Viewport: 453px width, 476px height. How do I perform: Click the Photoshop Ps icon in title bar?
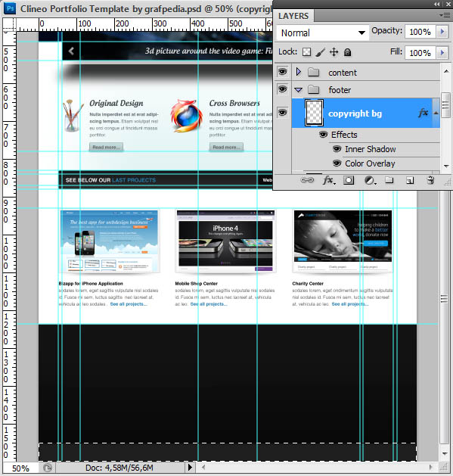(10, 8)
